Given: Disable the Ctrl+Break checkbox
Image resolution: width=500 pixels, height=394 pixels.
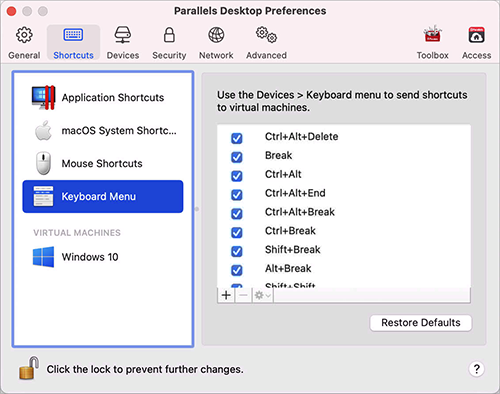Looking at the screenshot, I should click(237, 232).
